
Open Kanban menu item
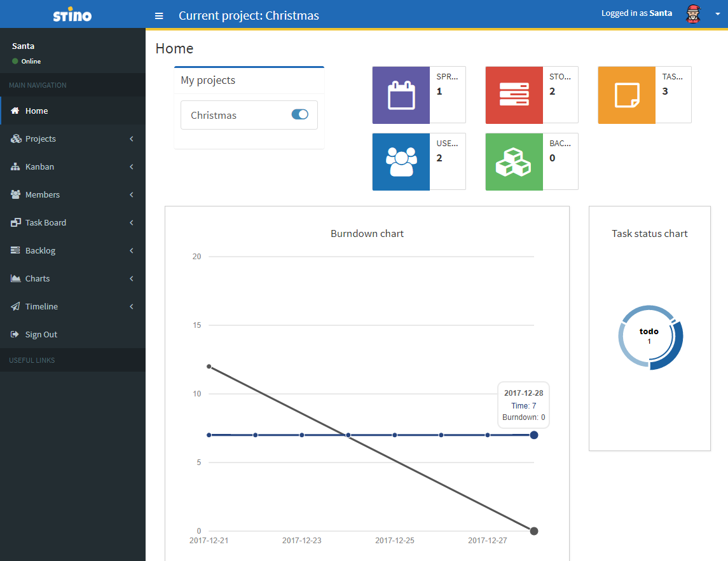coord(73,166)
